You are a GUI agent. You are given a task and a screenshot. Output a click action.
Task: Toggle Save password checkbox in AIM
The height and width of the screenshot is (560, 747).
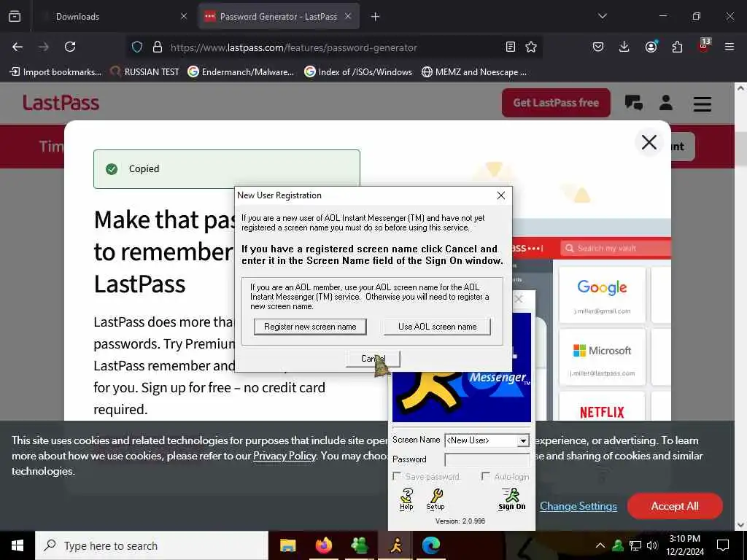tap(396, 476)
